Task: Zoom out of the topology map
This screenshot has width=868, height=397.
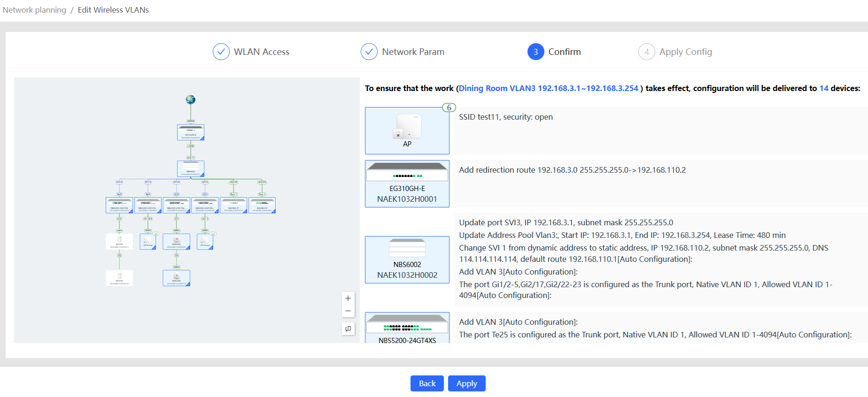Action: tap(348, 311)
